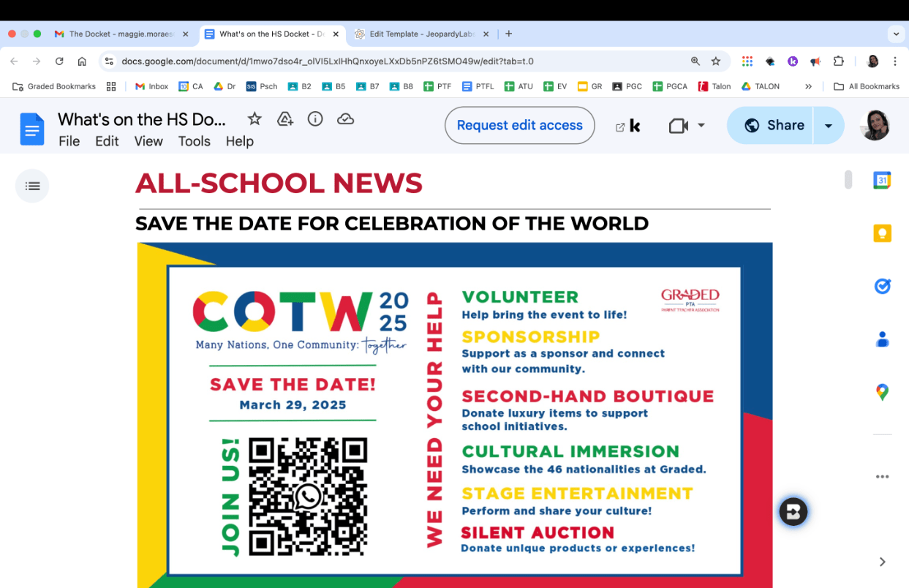Image resolution: width=909 pixels, height=588 pixels.
Task: Open the Inbox bookmark
Action: (x=151, y=86)
